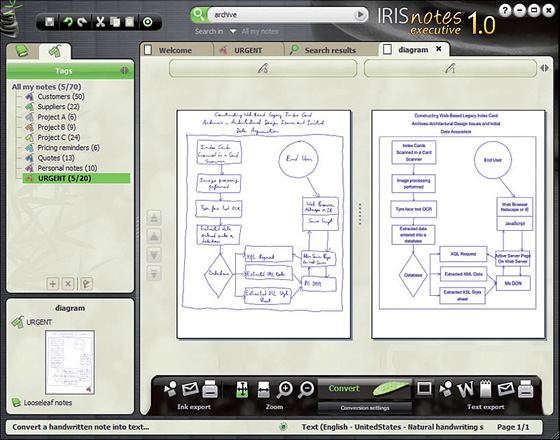560x440 pixels.
Task: Click the fit-to-height zoom icon
Action: pyautogui.click(x=242, y=389)
